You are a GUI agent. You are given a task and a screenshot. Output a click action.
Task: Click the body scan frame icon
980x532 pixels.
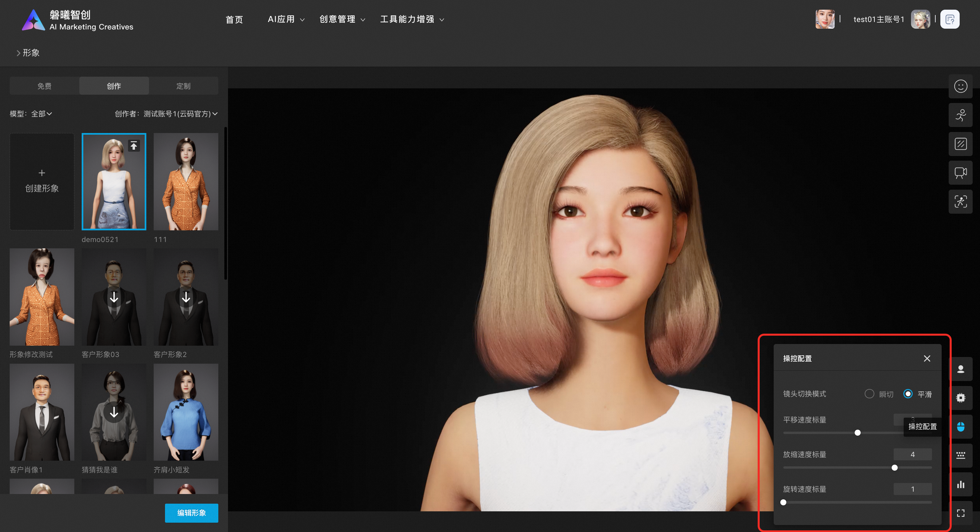pyautogui.click(x=960, y=202)
